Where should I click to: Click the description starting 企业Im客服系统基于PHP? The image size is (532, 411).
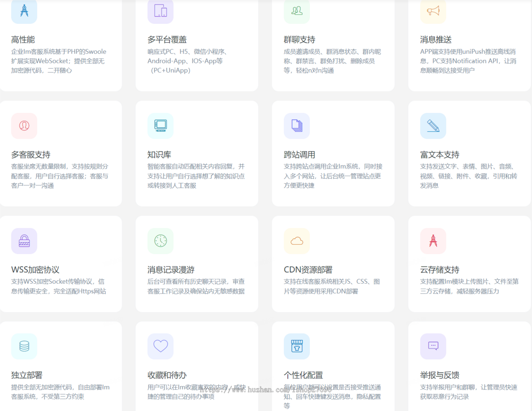(x=59, y=61)
